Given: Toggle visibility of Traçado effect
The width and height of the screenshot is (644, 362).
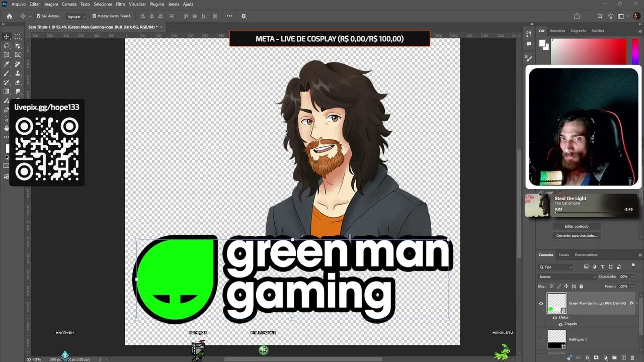Looking at the screenshot, I should 560,324.
